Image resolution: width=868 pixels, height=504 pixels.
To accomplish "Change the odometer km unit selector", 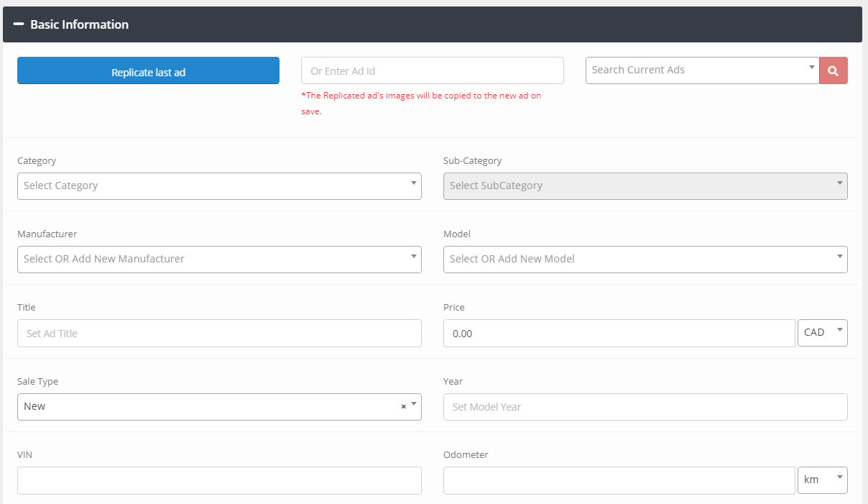I will pyautogui.click(x=822, y=480).
